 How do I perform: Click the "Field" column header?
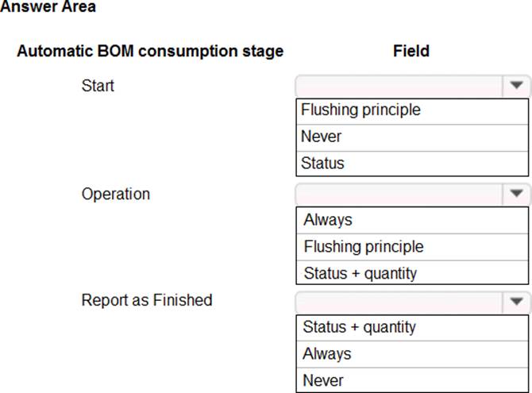[411, 52]
